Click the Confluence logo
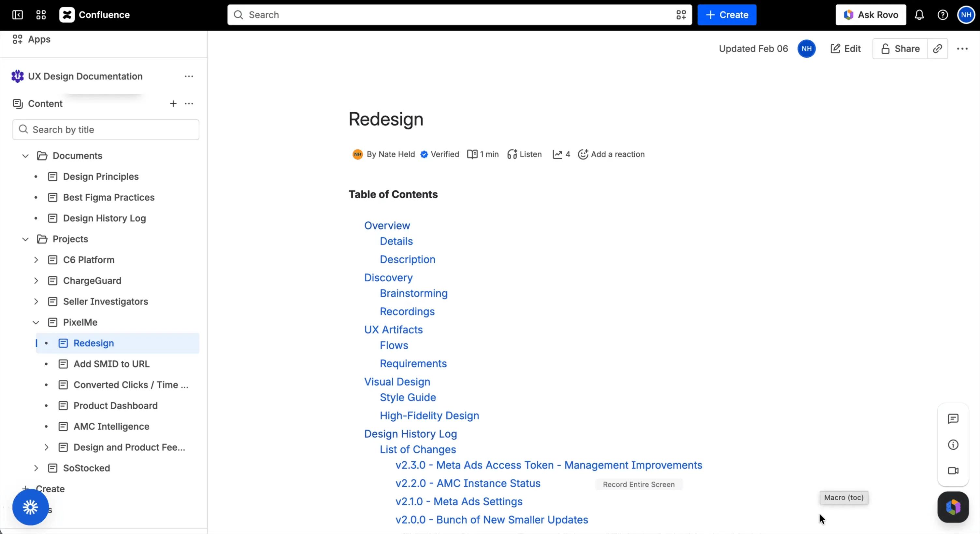Viewport: 980px width, 534px height. [x=94, y=15]
